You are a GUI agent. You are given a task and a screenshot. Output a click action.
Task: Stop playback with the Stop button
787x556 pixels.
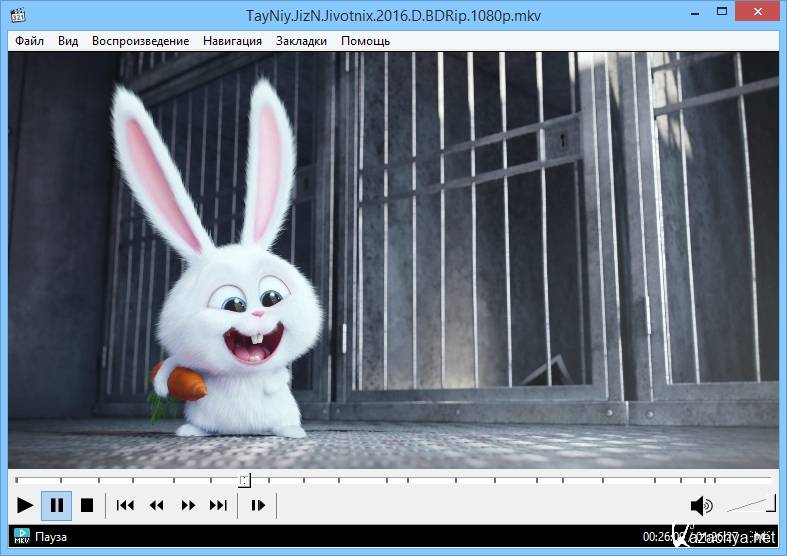click(87, 506)
